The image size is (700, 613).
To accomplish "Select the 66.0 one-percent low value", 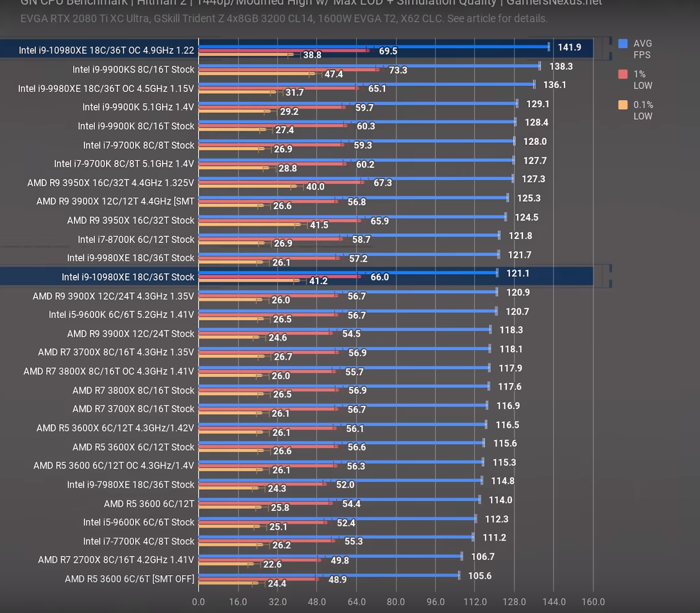I will [x=379, y=277].
